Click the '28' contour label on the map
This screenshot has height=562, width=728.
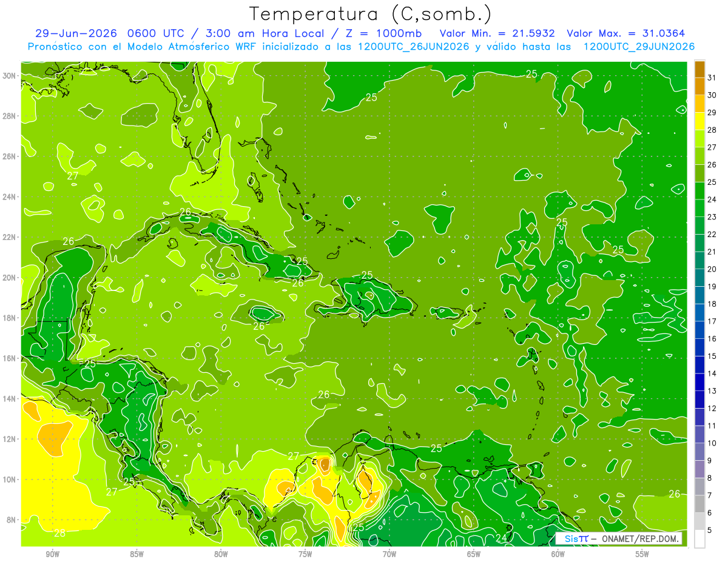coord(59,534)
